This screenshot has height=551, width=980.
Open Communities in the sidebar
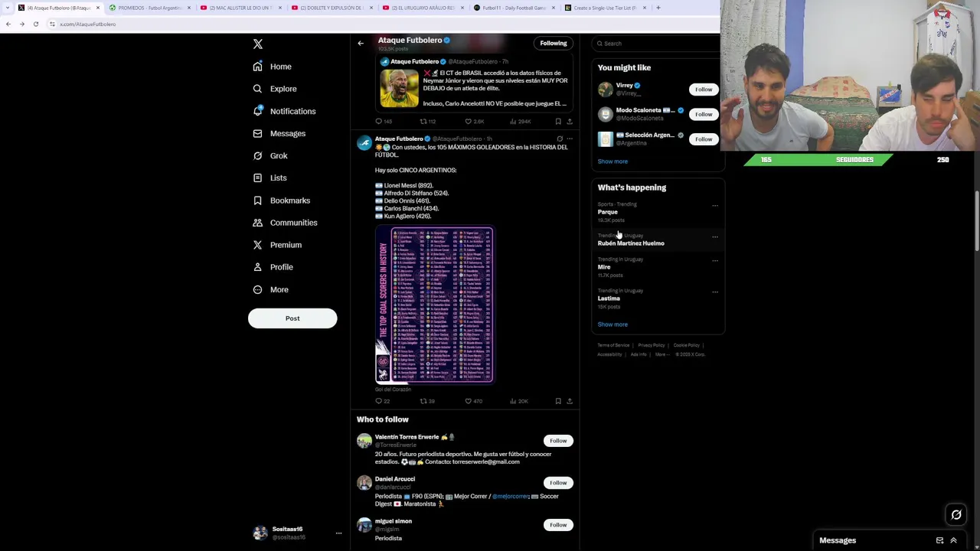click(285, 223)
